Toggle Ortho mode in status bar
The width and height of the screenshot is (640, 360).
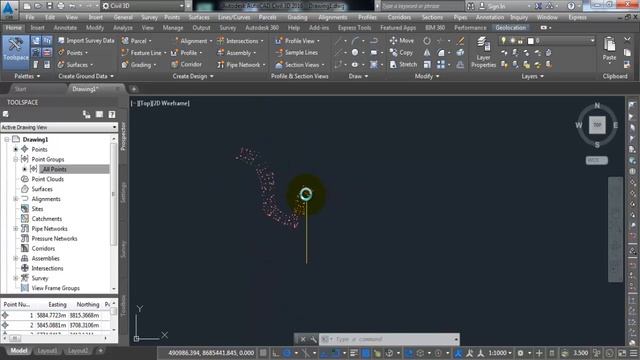click(x=276, y=353)
